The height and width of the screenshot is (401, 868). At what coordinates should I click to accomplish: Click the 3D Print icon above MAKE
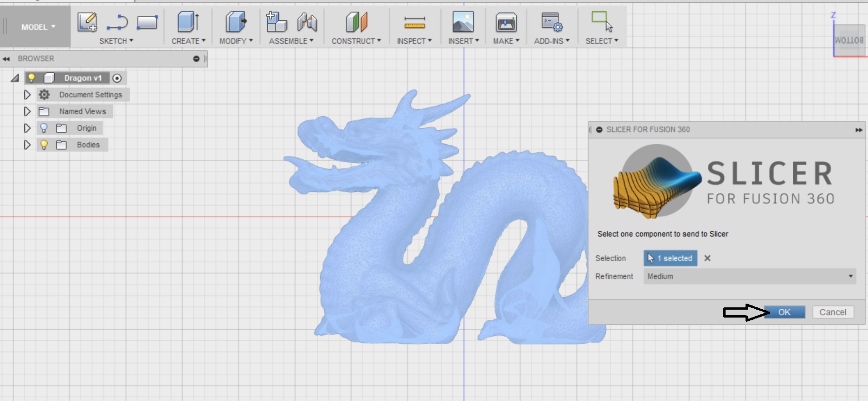point(506,22)
